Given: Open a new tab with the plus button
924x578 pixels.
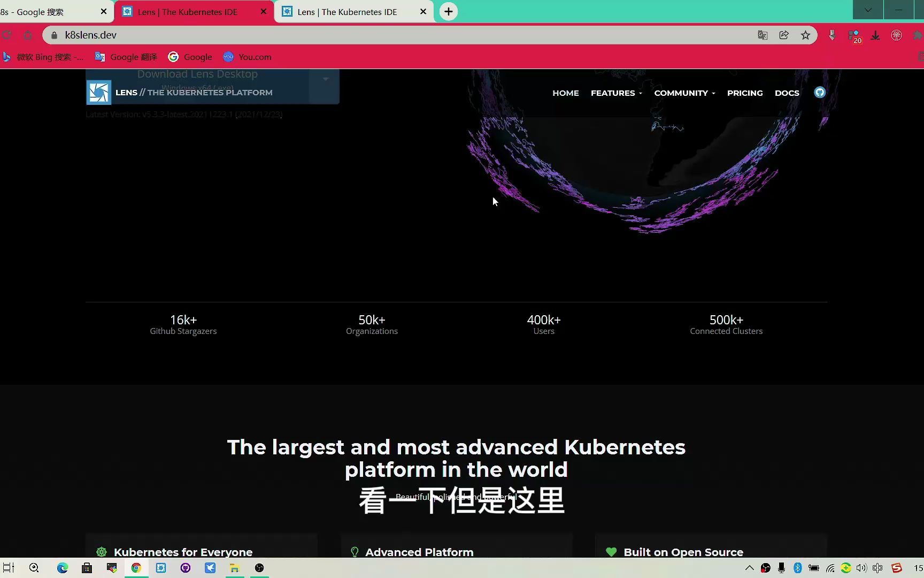Looking at the screenshot, I should (449, 11).
